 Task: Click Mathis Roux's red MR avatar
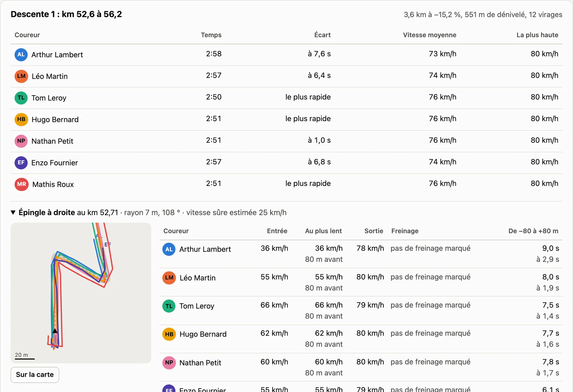(x=21, y=184)
